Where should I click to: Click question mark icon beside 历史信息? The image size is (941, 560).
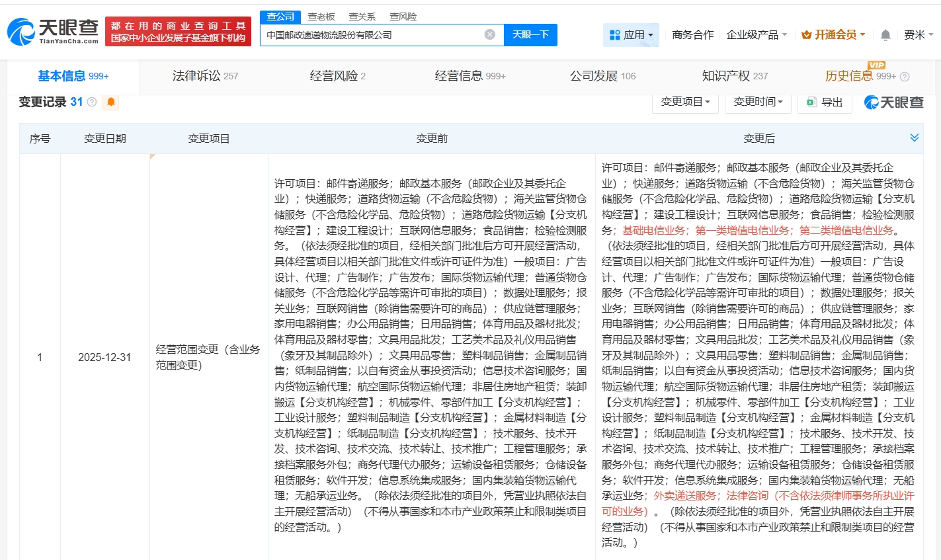(905, 77)
